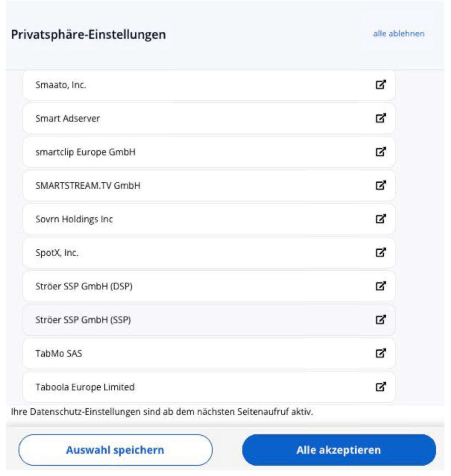The image size is (451, 476).
Task: Open external link icon for Smaato, Inc.
Action: pyautogui.click(x=381, y=84)
